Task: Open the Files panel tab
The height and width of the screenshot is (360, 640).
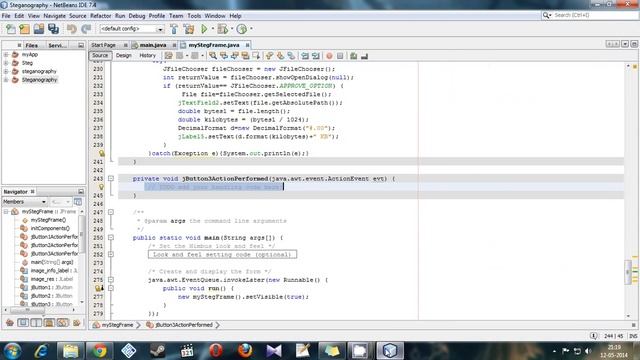Action: point(31,45)
